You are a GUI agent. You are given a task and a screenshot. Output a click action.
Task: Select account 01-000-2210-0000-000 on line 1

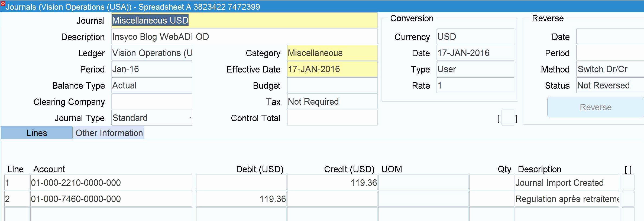(x=111, y=183)
